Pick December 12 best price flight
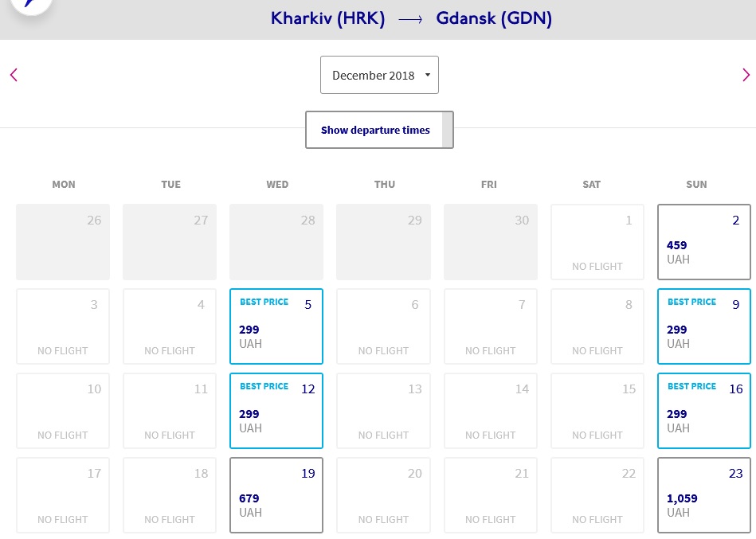This screenshot has height=539, width=756. click(276, 410)
